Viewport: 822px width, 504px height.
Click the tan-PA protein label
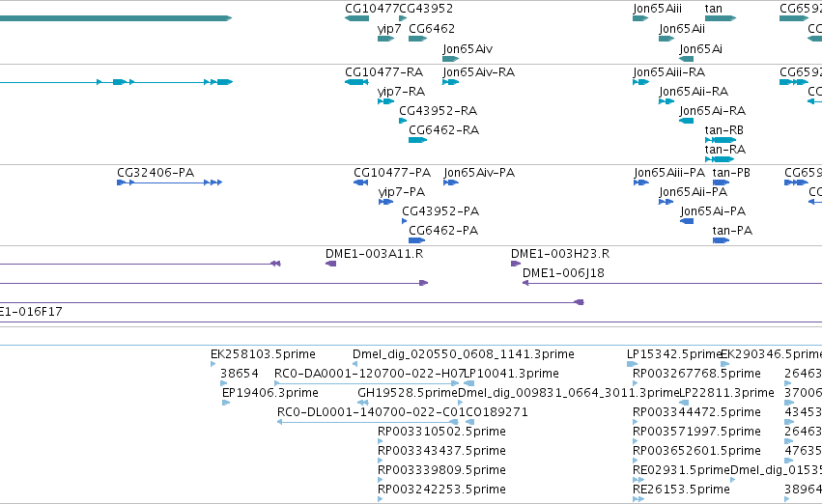732,231
